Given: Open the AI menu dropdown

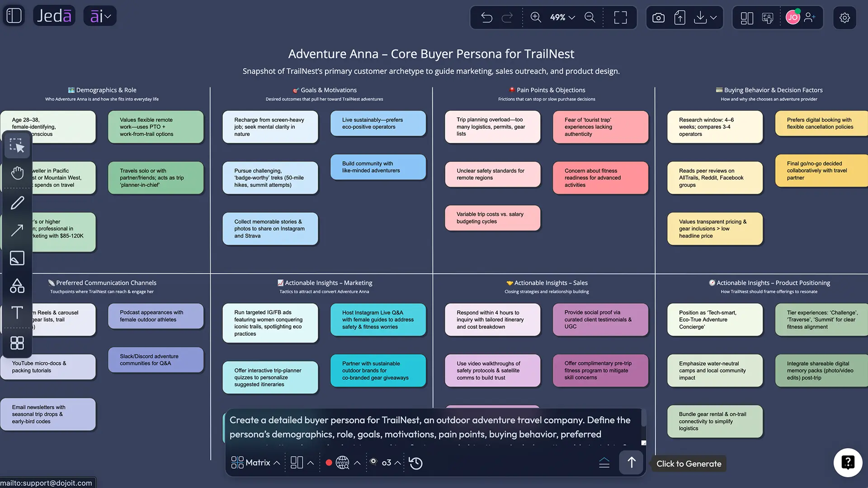Looking at the screenshot, I should click(x=100, y=16).
